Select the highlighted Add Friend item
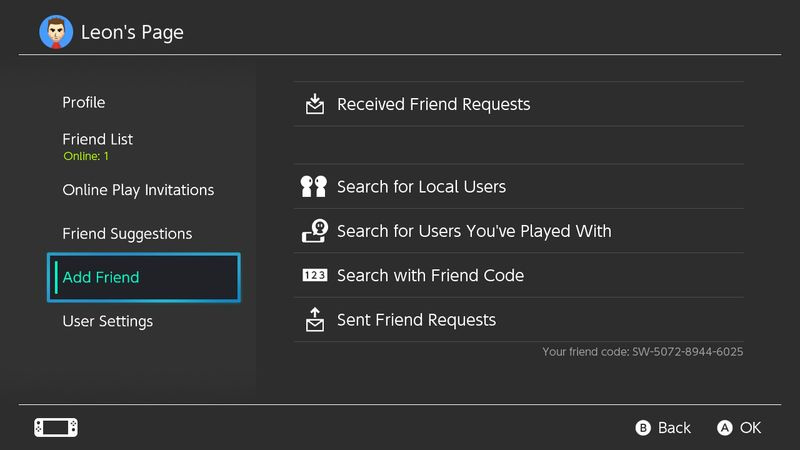The image size is (800, 450). (144, 278)
